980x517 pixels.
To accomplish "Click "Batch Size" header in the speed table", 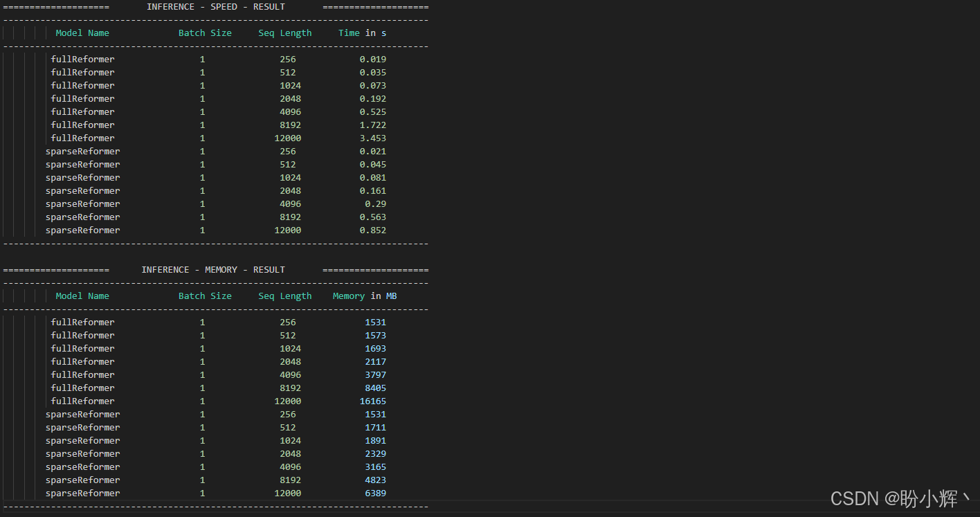I will (x=205, y=33).
